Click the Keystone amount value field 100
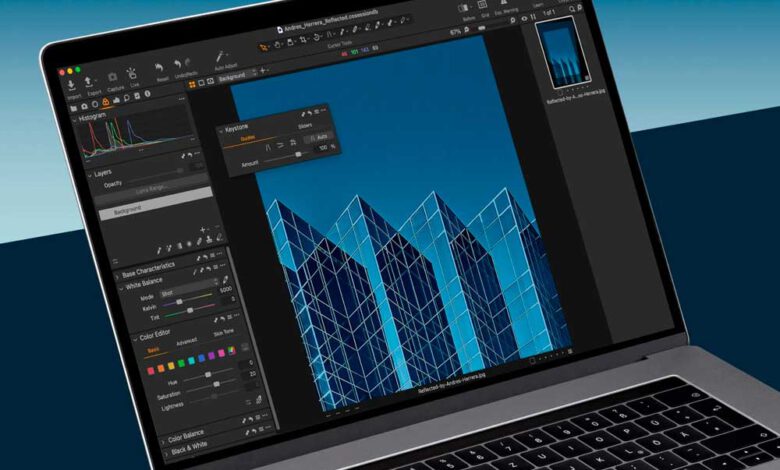Viewport: 780px width, 470px height. [x=322, y=148]
